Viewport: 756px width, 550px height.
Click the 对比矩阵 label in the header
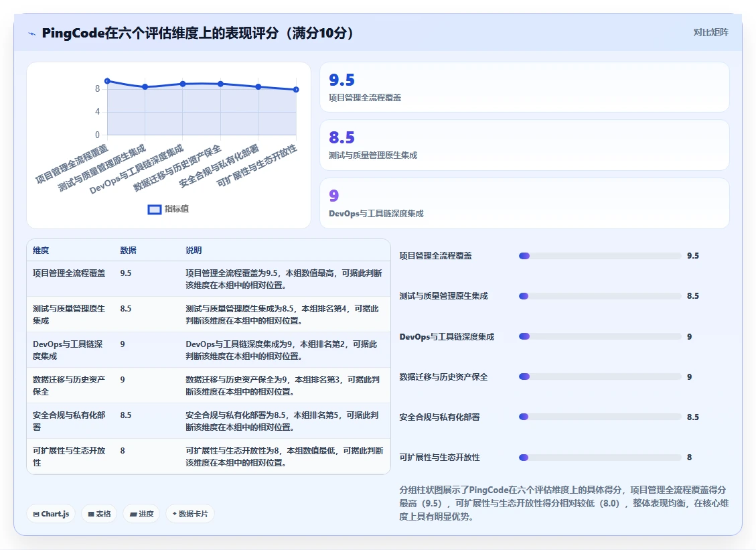710,32
